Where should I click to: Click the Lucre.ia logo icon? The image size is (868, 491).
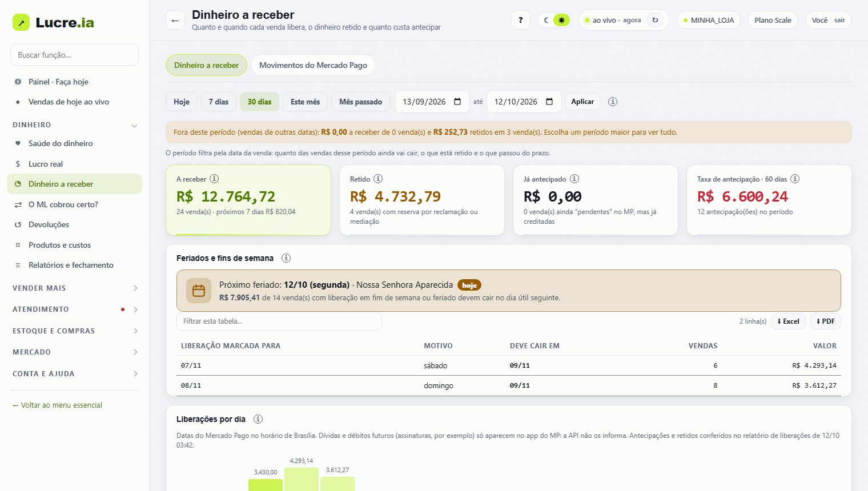coord(21,22)
